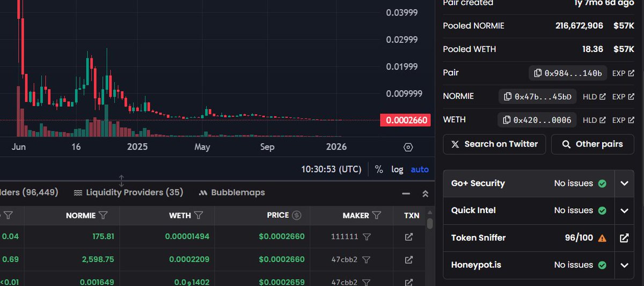644x286 pixels.
Task: Open Token Sniffer external link icon
Action: [624, 238]
